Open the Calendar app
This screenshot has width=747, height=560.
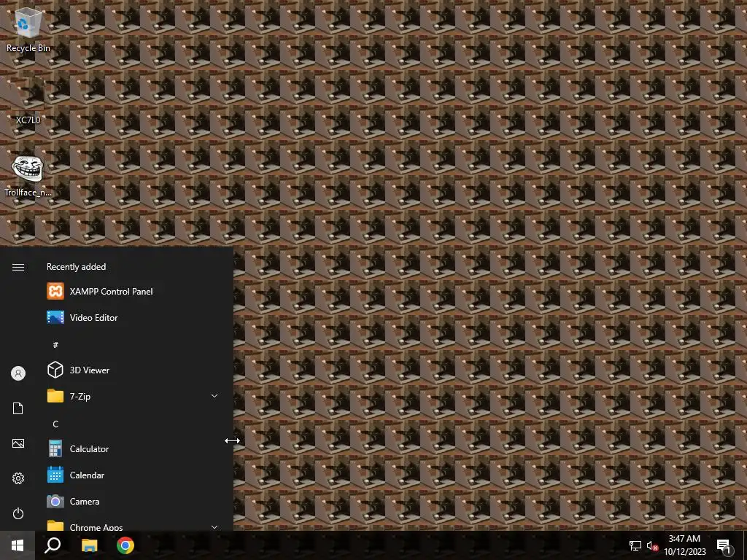[135, 475]
